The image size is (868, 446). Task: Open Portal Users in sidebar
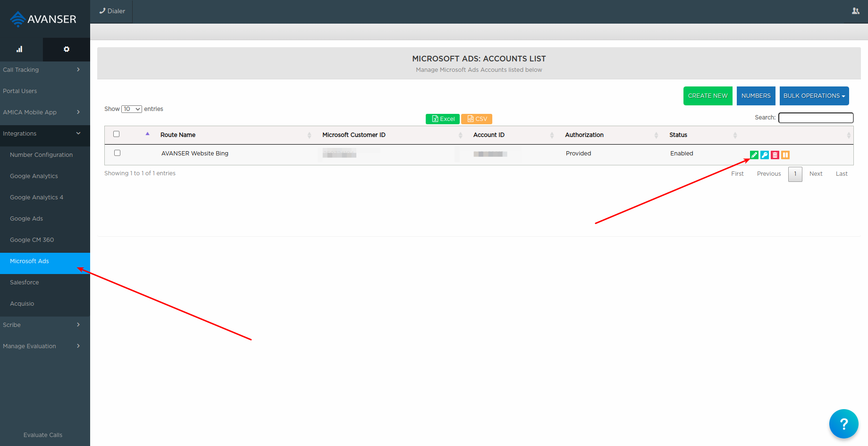coord(45,91)
